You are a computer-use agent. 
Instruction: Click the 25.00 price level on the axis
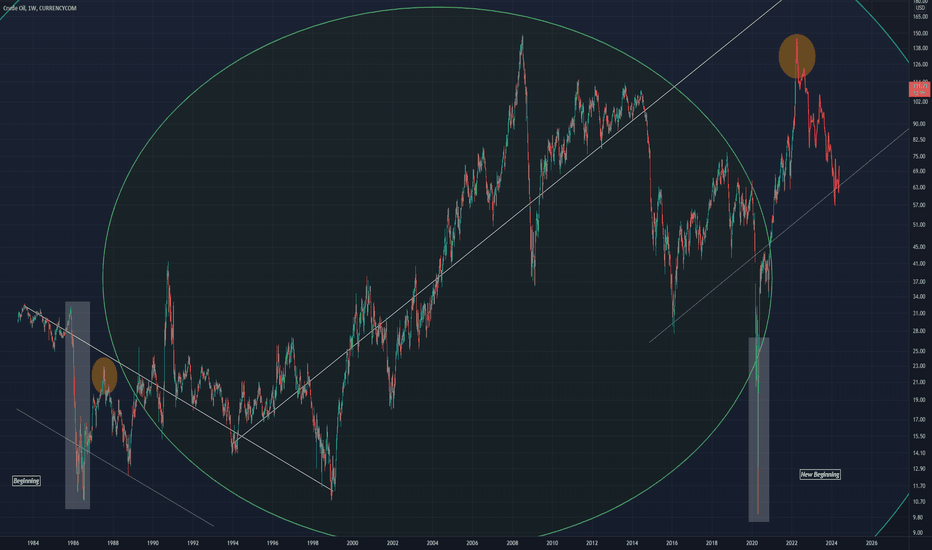tap(920, 351)
